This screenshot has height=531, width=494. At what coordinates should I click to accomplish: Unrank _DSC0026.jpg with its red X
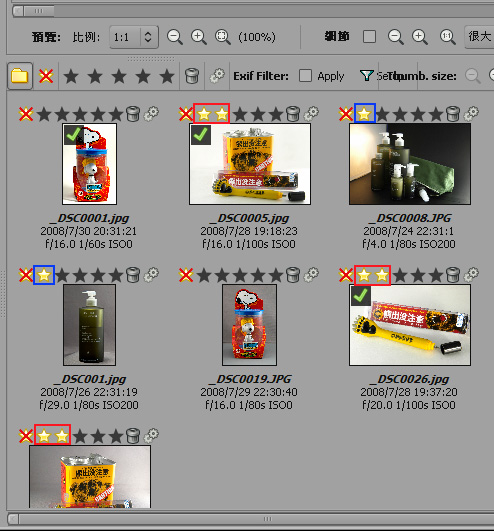346,275
